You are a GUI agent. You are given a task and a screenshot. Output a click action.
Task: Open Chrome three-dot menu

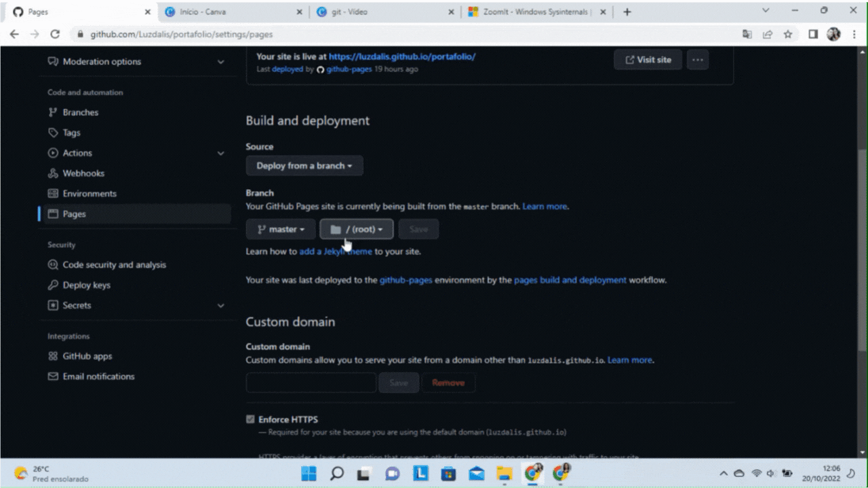pos(854,34)
